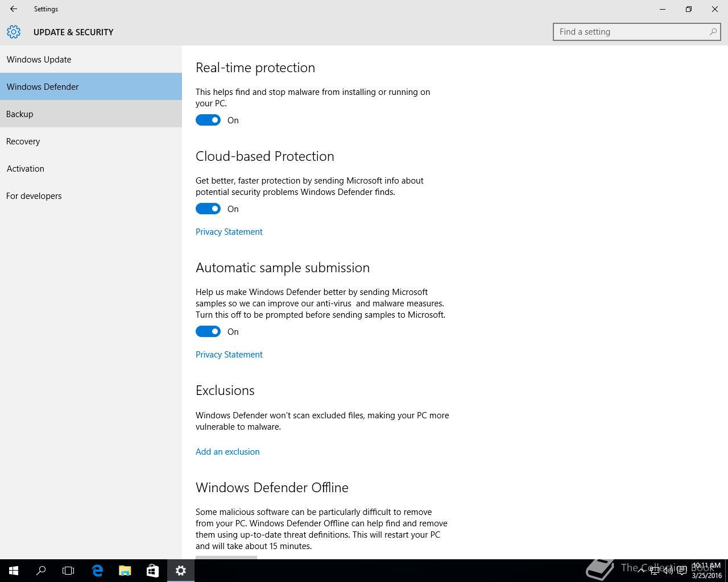
Task: Click the Settings gear taskbar icon
Action: coord(181,571)
